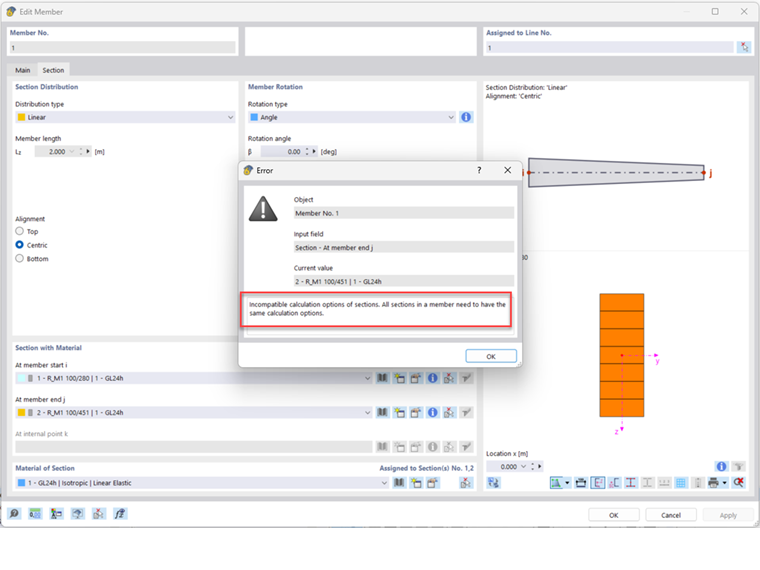
Task: Switch to the Section tab
Action: pos(53,70)
